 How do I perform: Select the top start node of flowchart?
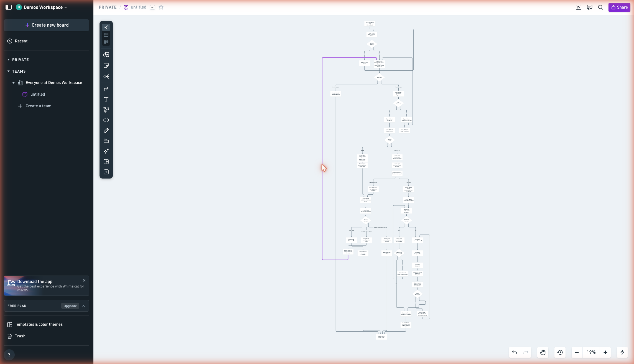[x=370, y=24]
